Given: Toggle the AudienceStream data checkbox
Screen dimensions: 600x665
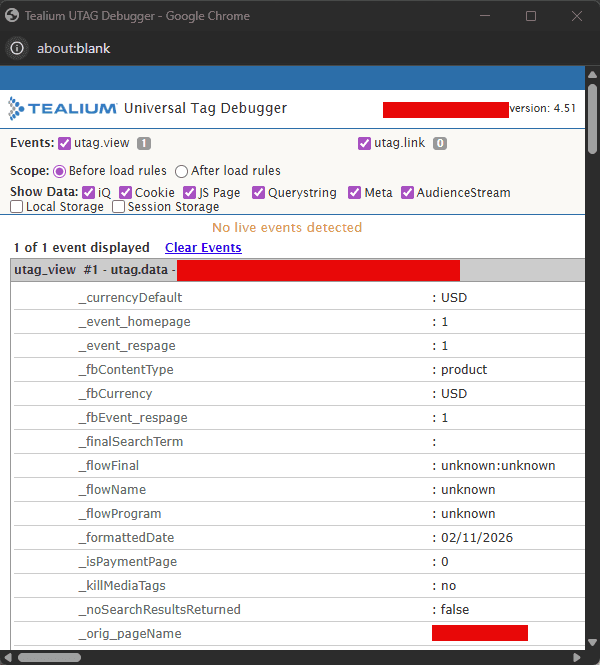Looking at the screenshot, I should pyautogui.click(x=407, y=193).
